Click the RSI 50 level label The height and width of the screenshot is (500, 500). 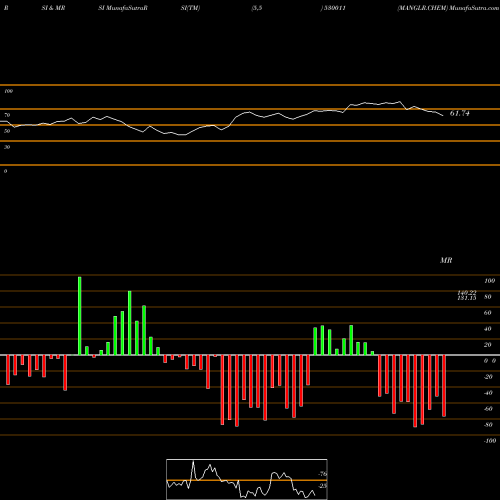click(x=7, y=131)
